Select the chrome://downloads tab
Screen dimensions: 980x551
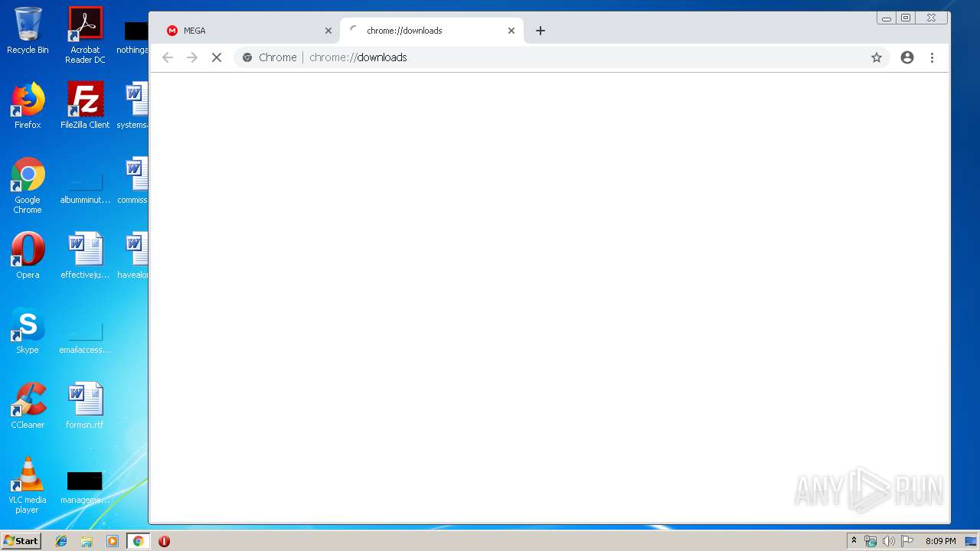431,31
